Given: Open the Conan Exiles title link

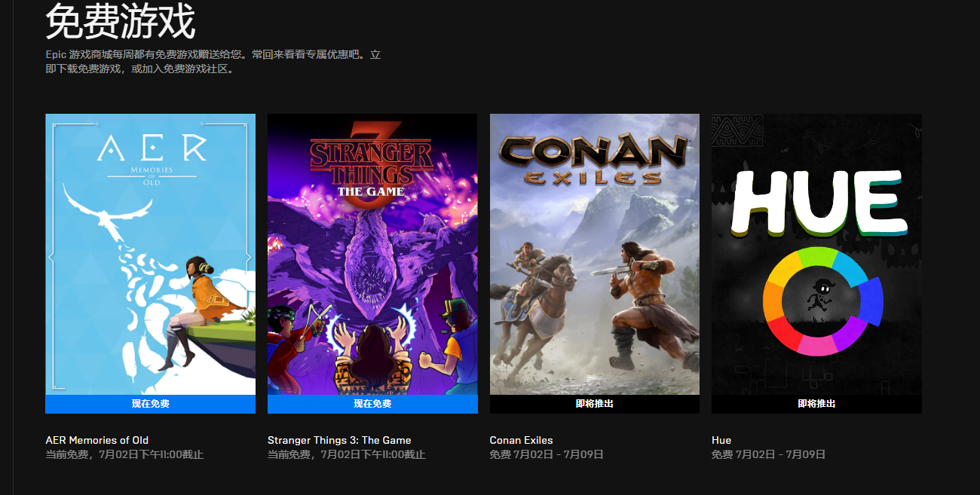Looking at the screenshot, I should tap(521, 440).
